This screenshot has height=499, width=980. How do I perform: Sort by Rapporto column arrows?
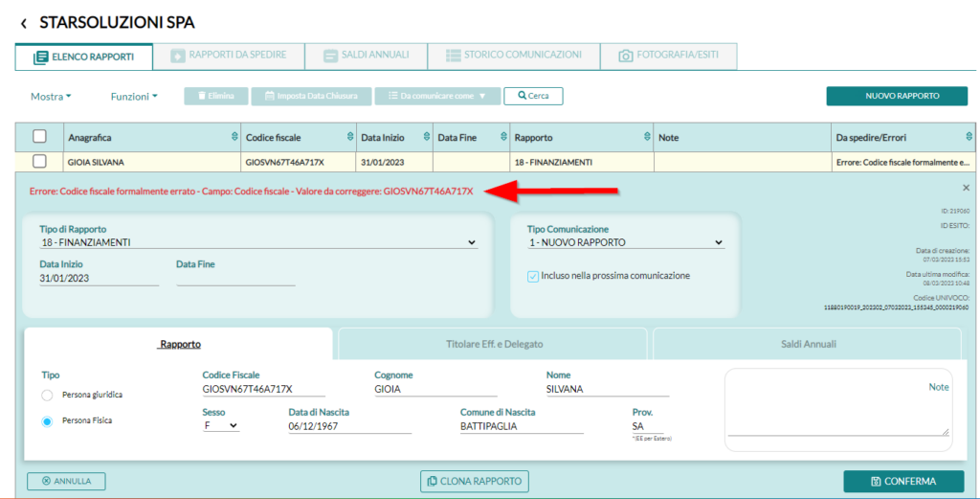coord(647,137)
